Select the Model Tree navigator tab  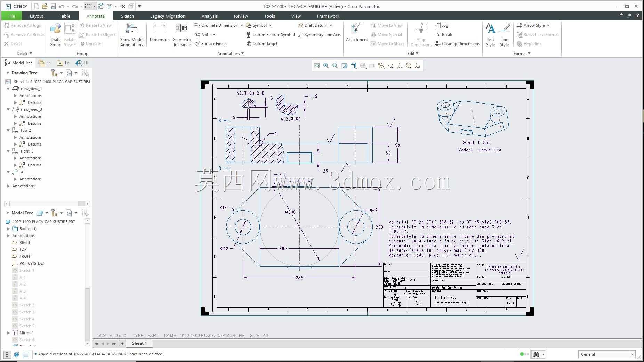[19, 63]
